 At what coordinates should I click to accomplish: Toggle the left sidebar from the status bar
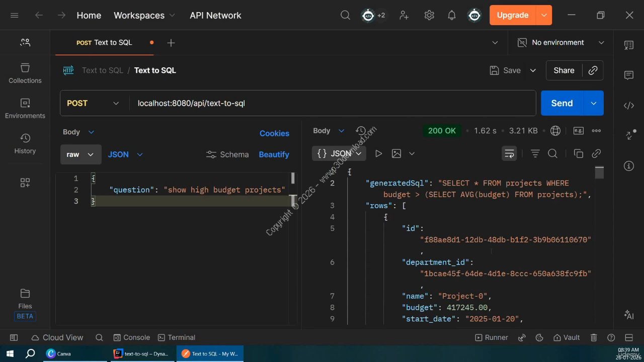tap(14, 338)
